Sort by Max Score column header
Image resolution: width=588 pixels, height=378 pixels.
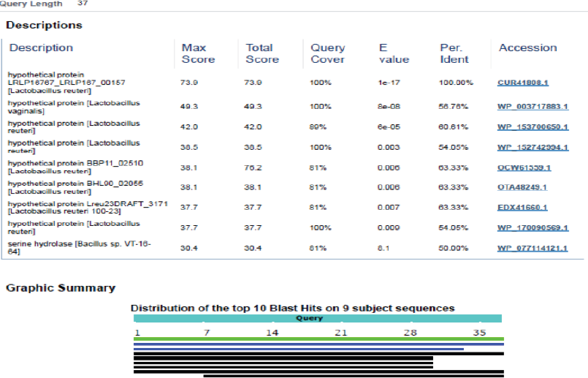point(194,53)
